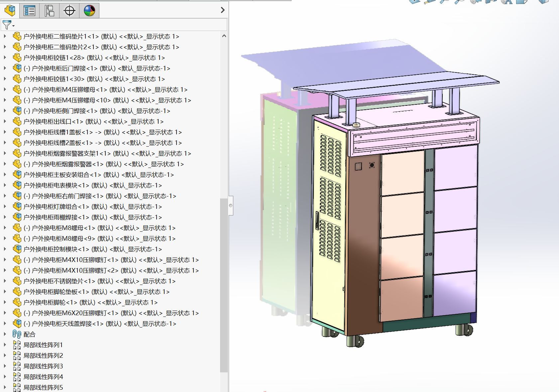Expand the manager panel tabs arrow

click(223, 10)
